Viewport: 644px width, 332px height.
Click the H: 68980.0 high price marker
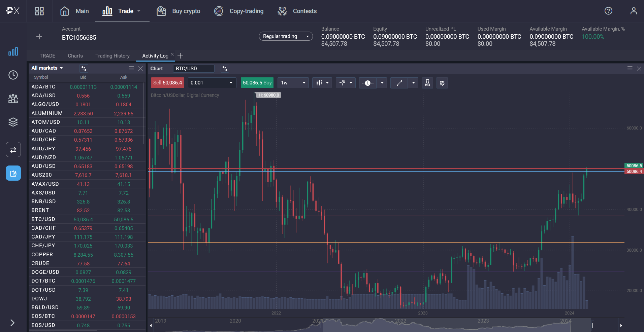pos(269,95)
